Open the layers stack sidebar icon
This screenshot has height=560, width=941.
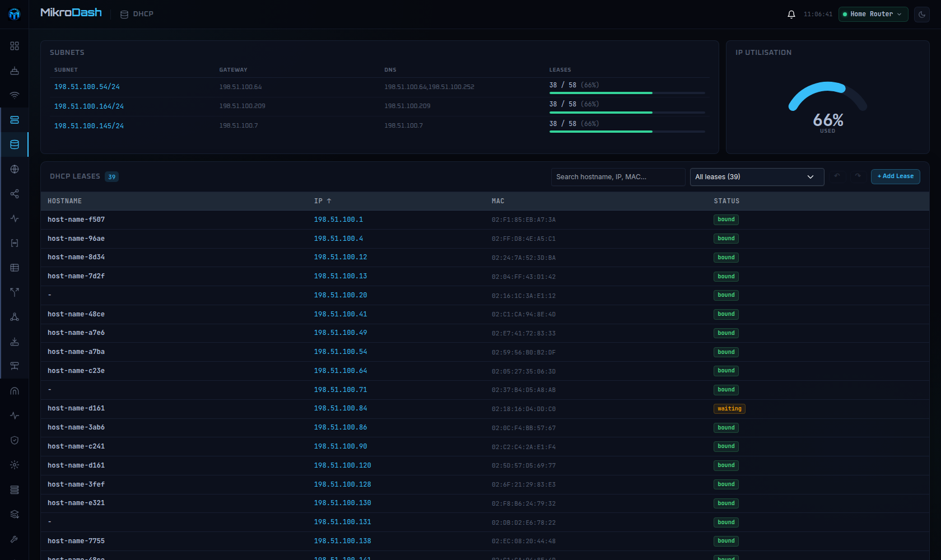tap(15, 514)
